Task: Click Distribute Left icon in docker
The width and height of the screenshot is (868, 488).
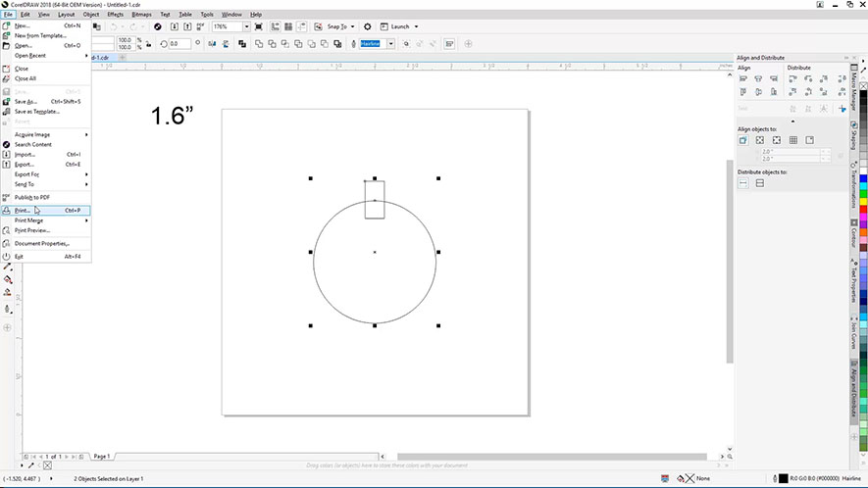Action: tap(792, 79)
